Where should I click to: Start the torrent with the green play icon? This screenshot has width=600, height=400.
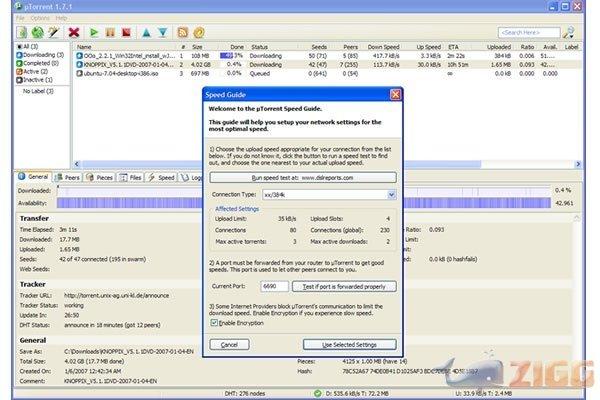(x=94, y=33)
